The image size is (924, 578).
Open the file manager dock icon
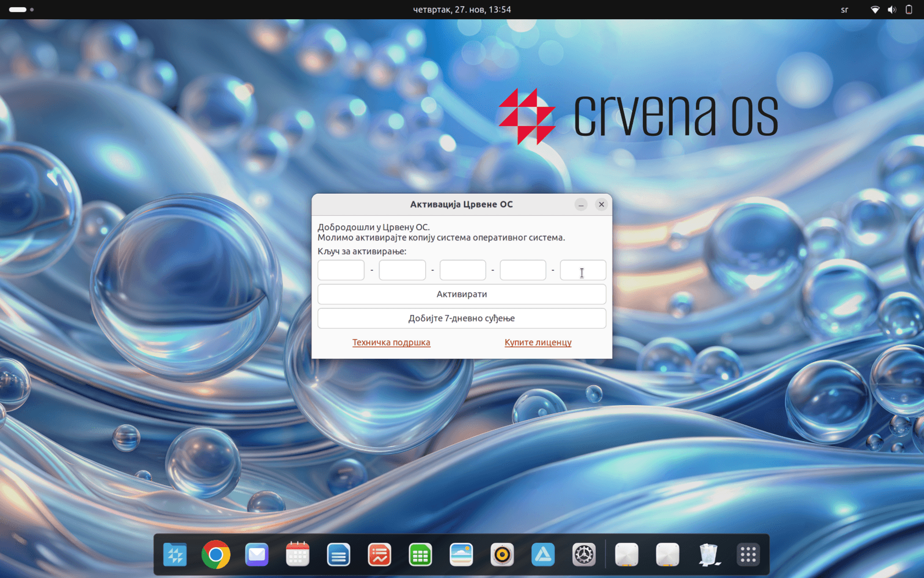175,555
